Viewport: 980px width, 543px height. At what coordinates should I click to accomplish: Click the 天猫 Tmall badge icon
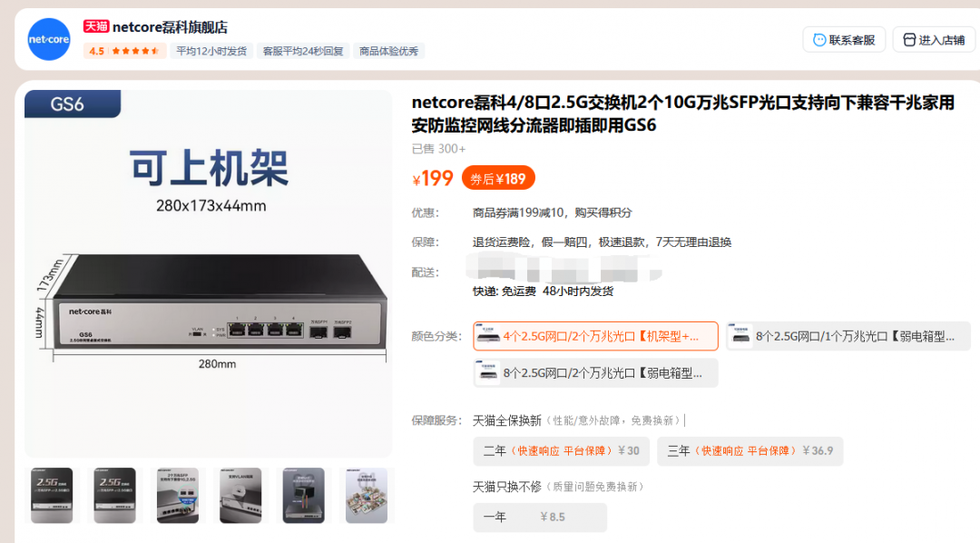click(96, 27)
